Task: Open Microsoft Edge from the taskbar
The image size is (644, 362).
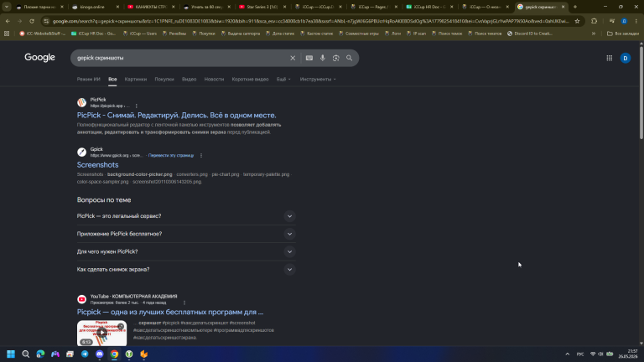Action: click(40, 354)
